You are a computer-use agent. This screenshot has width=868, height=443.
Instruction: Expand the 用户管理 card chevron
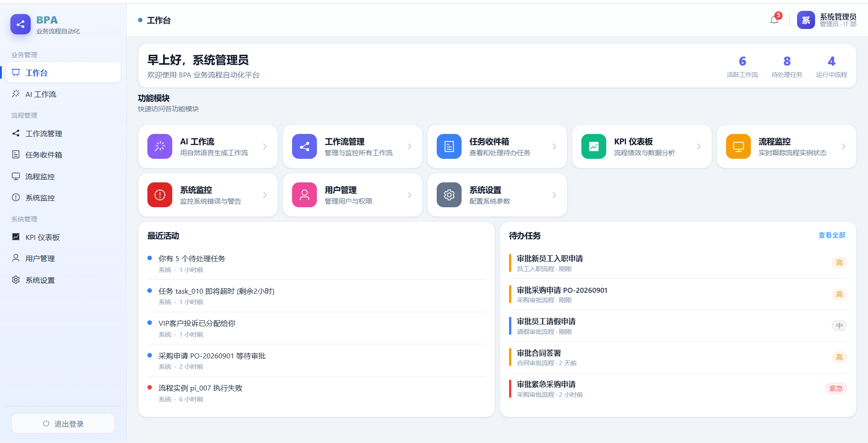click(410, 195)
